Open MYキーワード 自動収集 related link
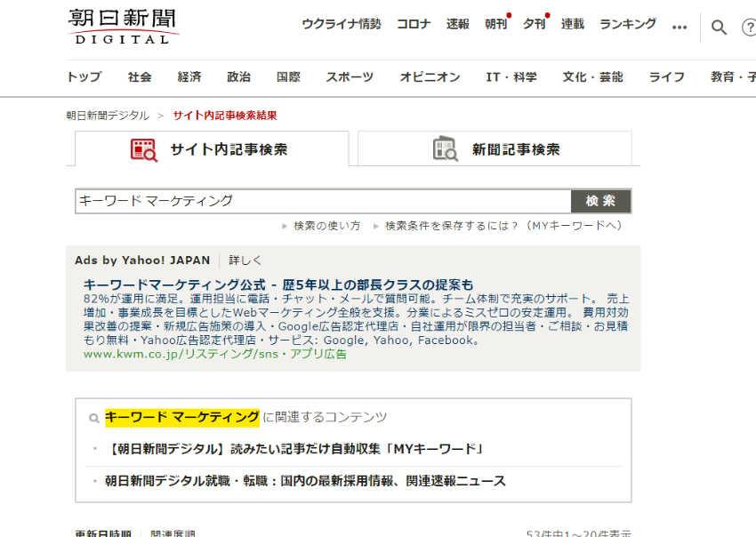This screenshot has width=756, height=537. (x=294, y=449)
